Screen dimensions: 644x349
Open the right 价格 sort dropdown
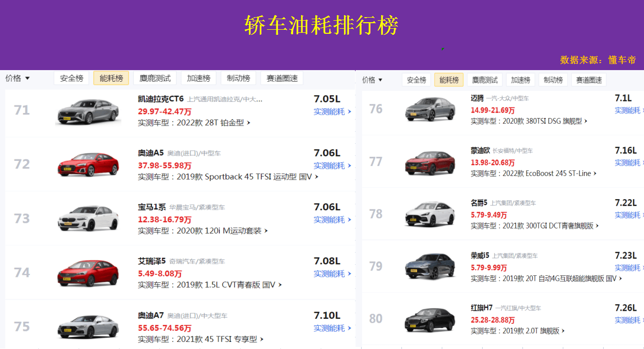(x=372, y=80)
